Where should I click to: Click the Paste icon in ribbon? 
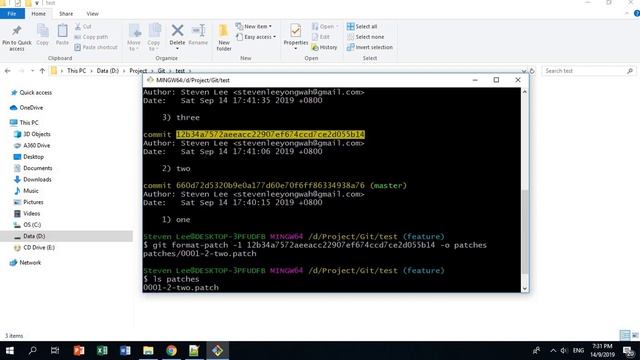coord(62,31)
